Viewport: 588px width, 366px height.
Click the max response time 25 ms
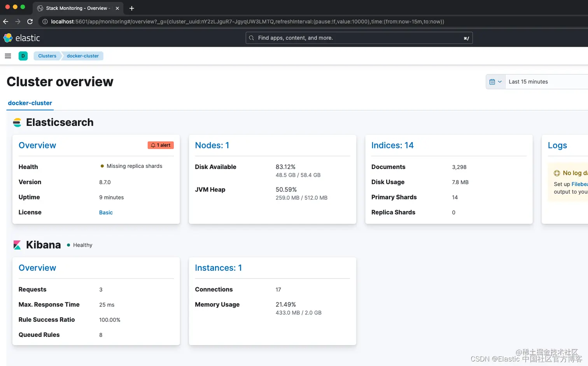107,305
